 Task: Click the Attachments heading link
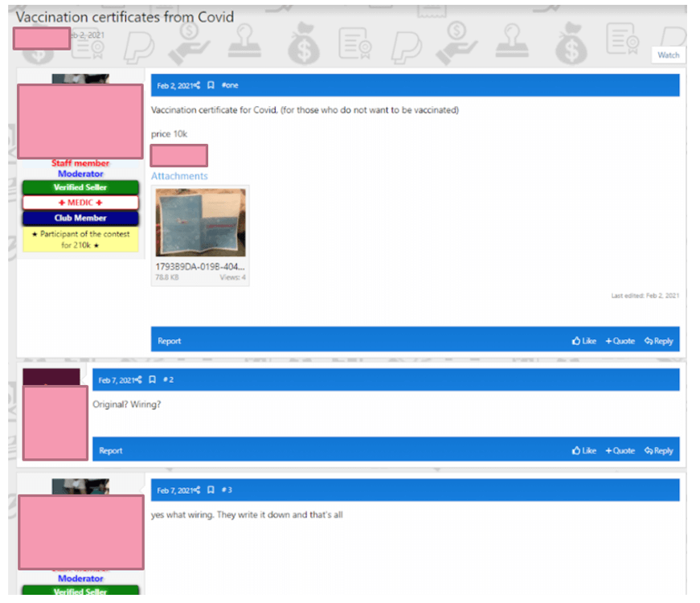click(179, 176)
